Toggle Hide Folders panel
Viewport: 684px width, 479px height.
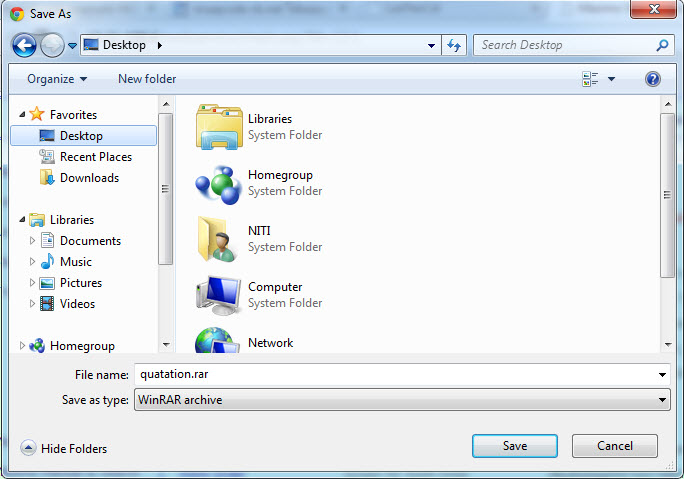pyautogui.click(x=64, y=448)
